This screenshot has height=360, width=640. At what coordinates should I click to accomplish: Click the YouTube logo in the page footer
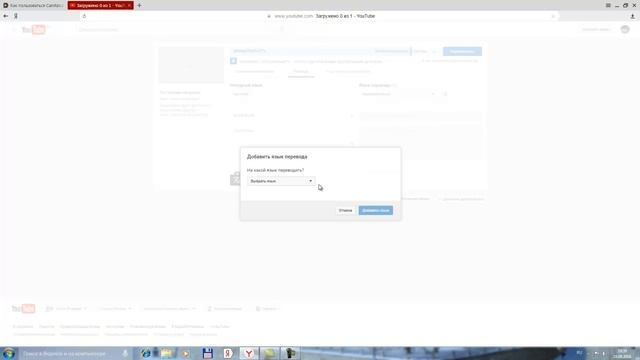pos(23,309)
